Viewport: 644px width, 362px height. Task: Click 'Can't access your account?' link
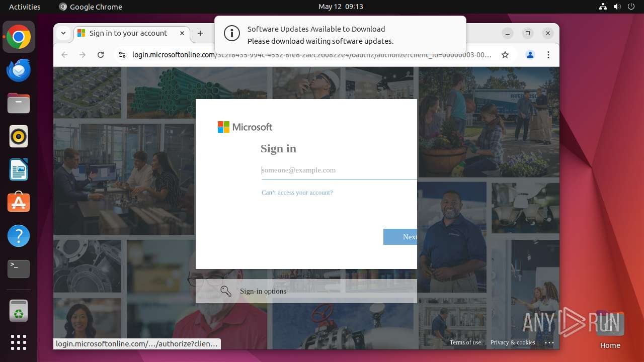[297, 193]
